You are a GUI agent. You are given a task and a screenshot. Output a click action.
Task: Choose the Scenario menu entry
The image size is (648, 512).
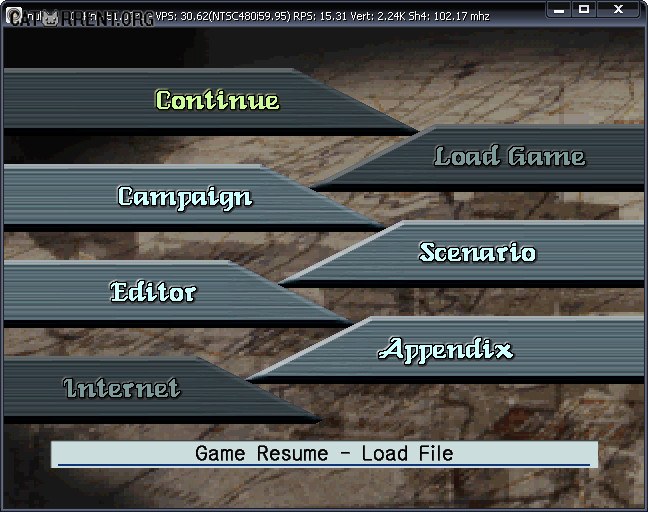[x=478, y=252]
